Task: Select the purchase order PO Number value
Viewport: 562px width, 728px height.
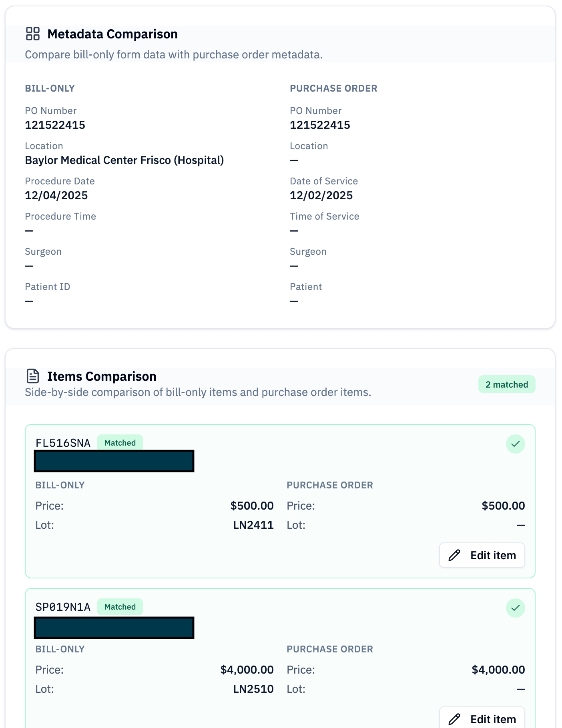Action: coord(320,125)
